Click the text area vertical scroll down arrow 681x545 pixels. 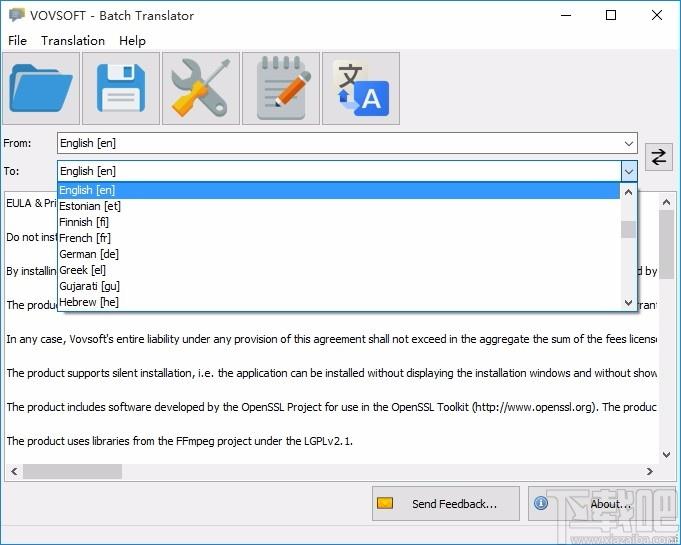(x=666, y=455)
